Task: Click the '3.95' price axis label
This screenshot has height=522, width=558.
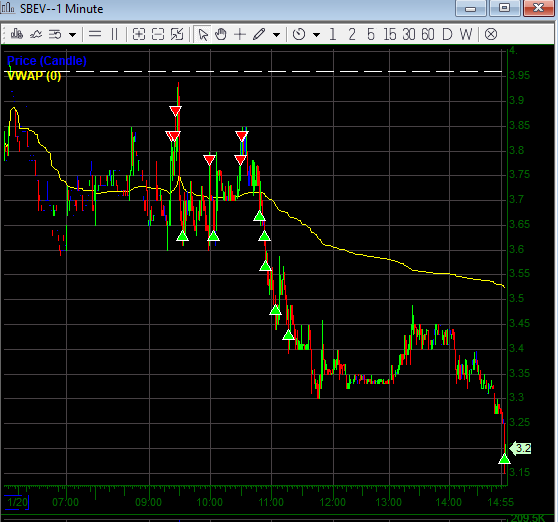Action: (519, 75)
